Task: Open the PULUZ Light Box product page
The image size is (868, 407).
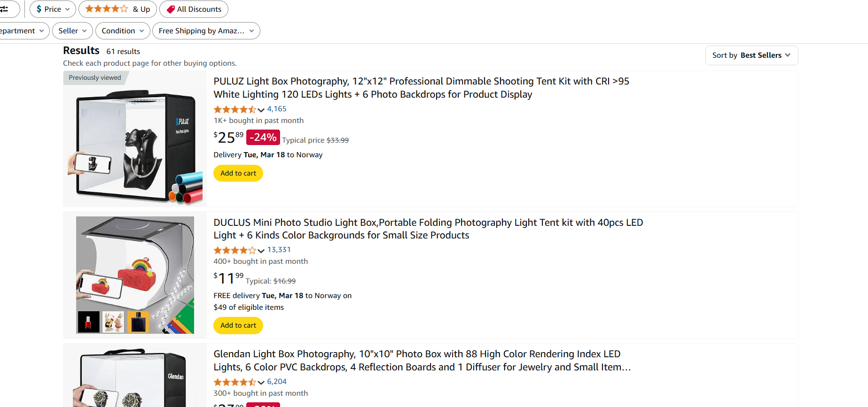Action: [x=421, y=87]
